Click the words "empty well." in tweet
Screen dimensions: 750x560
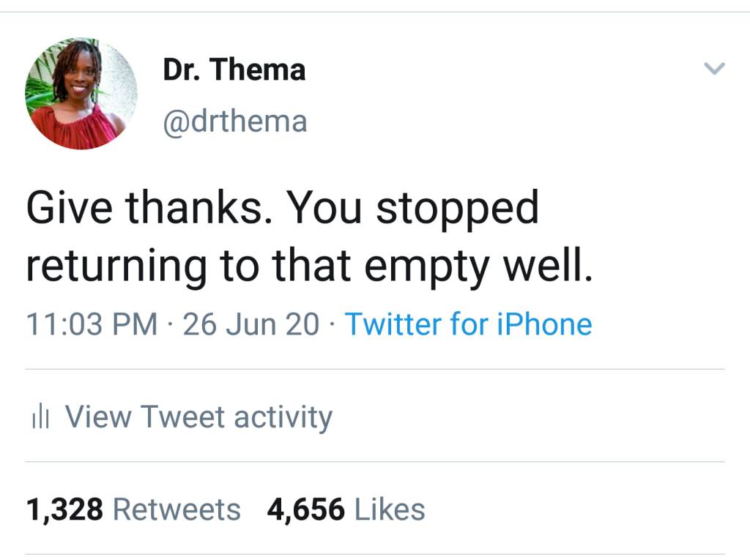tap(478, 266)
